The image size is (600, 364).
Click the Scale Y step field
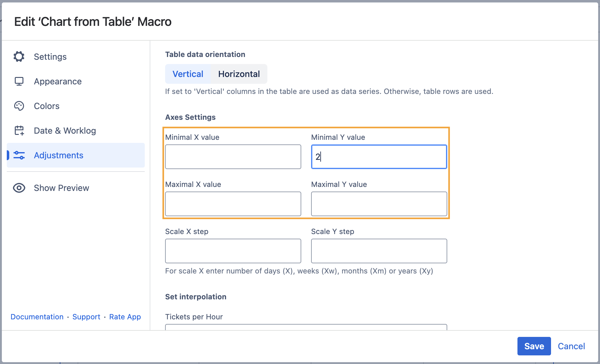pos(379,251)
